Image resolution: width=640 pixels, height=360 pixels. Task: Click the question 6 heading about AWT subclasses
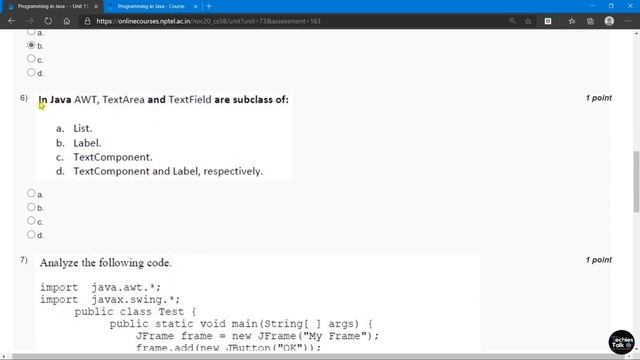click(x=163, y=100)
